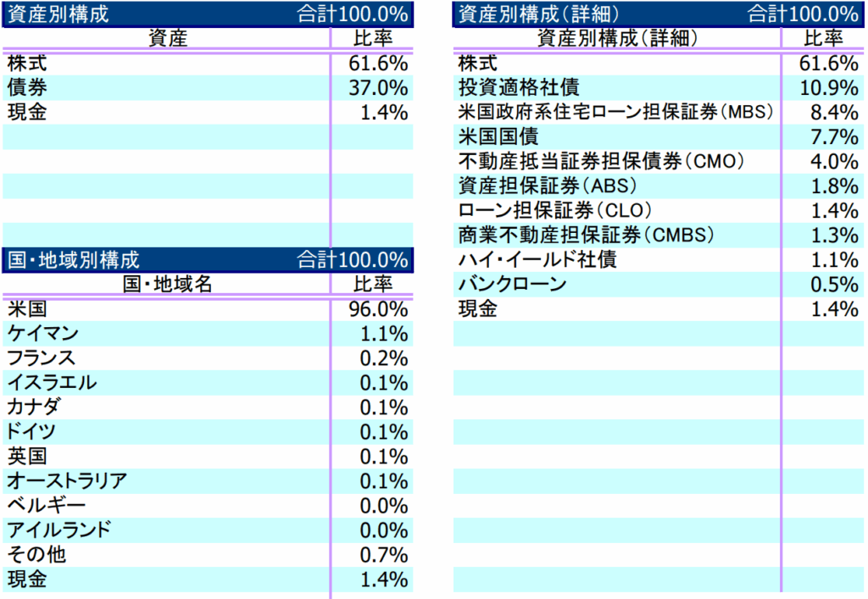868x599 pixels.
Task: Click the 国・地域名 column header
Action: pos(167,284)
